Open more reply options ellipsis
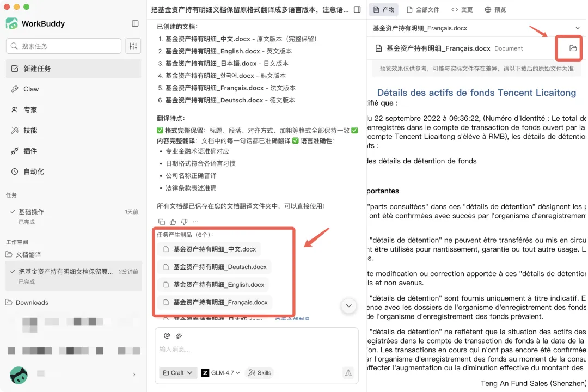588x392 pixels. coord(195,222)
